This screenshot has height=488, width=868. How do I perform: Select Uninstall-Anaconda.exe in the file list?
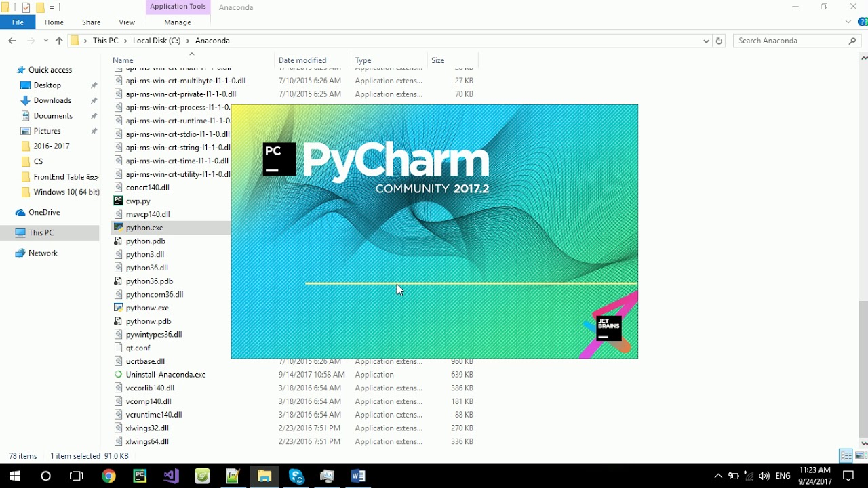[x=165, y=375]
